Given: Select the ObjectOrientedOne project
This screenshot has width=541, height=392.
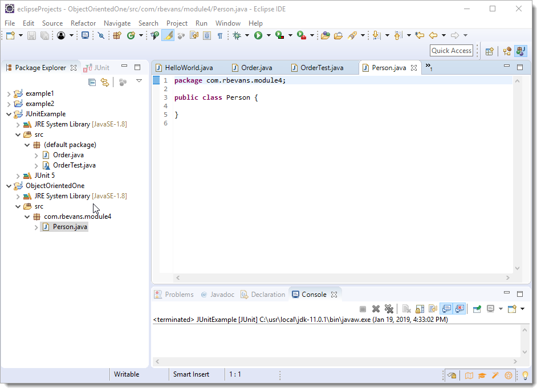Looking at the screenshot, I should (x=55, y=186).
